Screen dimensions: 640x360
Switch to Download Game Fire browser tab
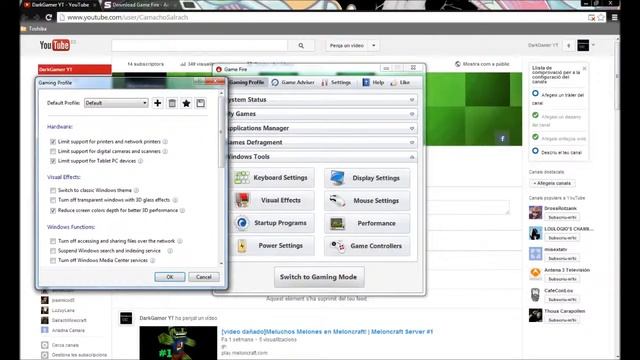pyautogui.click(x=139, y=5)
